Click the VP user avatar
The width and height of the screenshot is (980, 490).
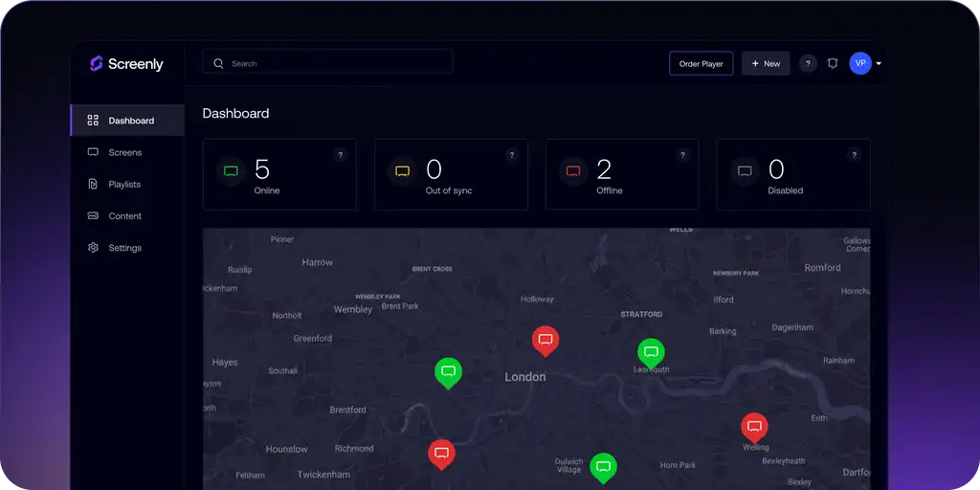tap(860, 63)
